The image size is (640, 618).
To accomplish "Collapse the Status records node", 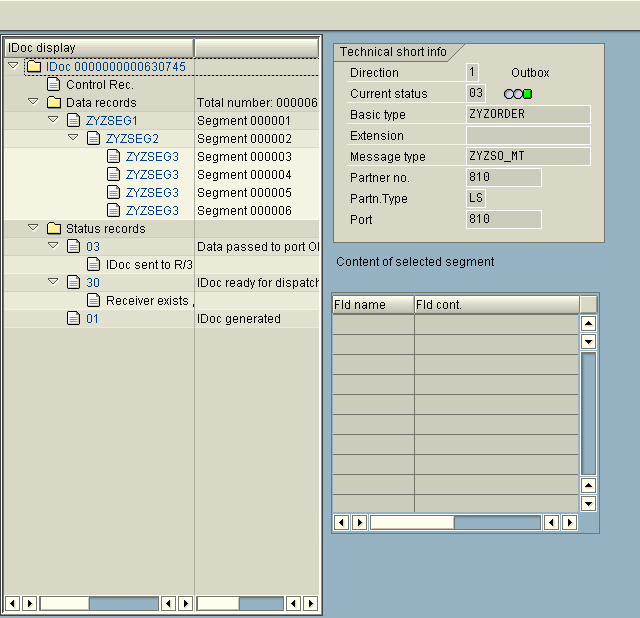I will coord(33,228).
